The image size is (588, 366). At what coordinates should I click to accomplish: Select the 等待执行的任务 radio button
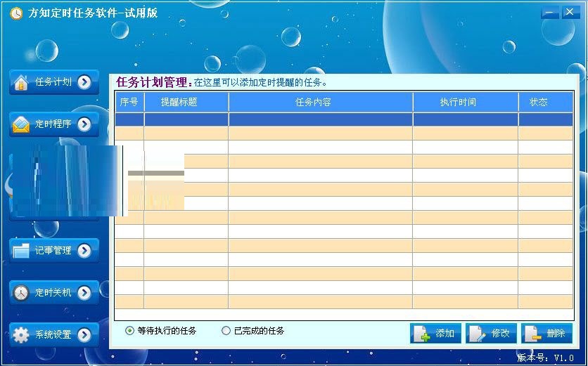pyautogui.click(x=129, y=331)
